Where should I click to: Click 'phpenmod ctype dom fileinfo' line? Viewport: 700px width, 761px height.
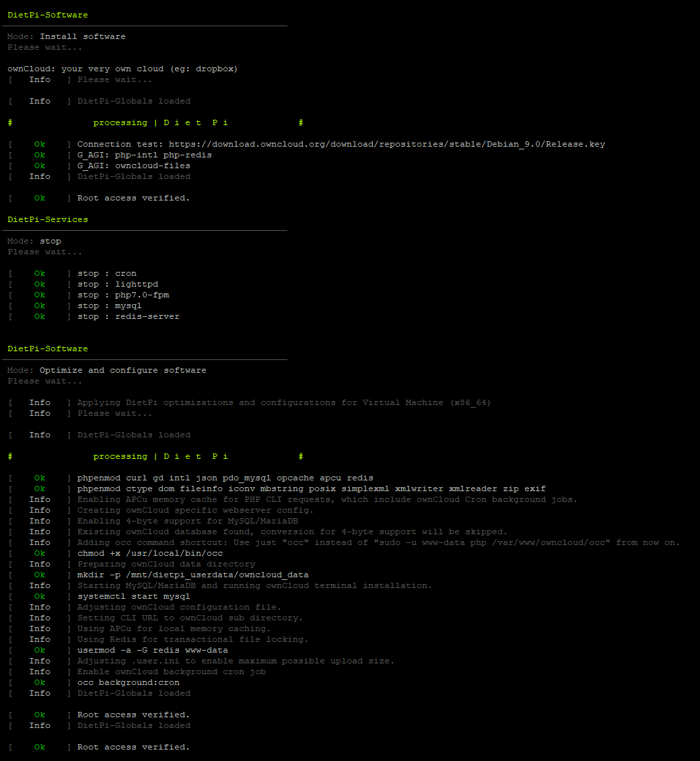pos(312,488)
